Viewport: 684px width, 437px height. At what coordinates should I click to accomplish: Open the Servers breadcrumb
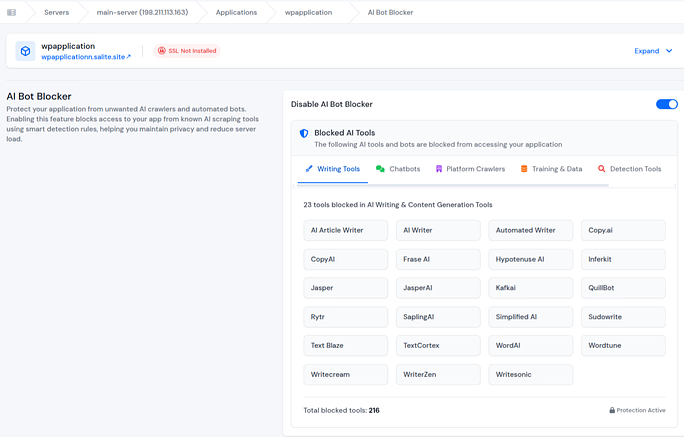(57, 12)
